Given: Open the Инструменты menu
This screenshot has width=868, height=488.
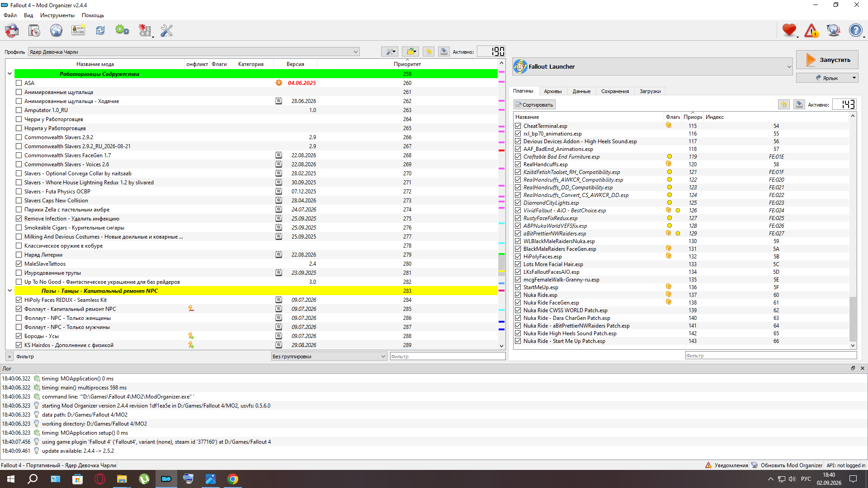Looking at the screenshot, I should [x=57, y=15].
